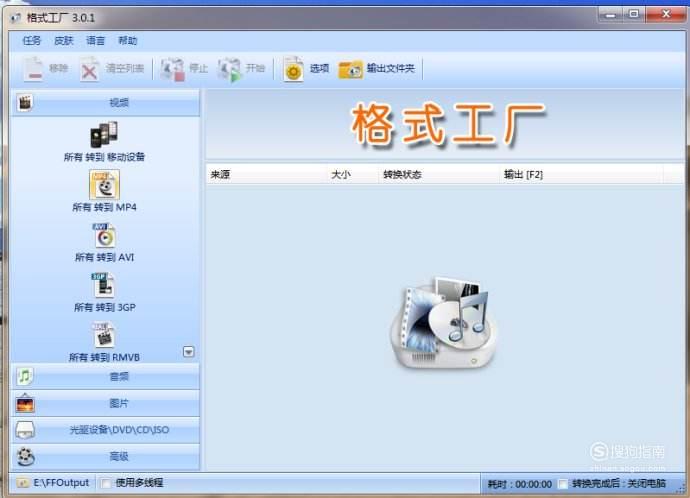Screen dimensions: 690x498
Task: Click the 所有 转到 3GP label
Action: tap(104, 307)
